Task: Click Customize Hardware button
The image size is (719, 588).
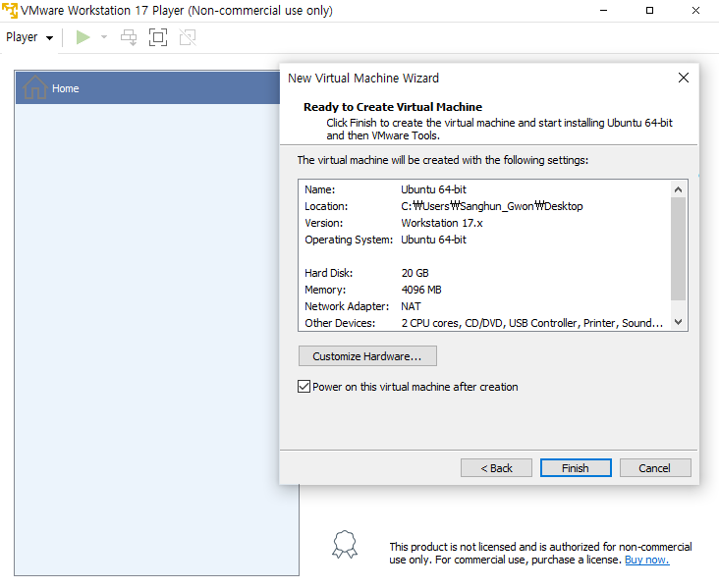Action: tap(367, 356)
